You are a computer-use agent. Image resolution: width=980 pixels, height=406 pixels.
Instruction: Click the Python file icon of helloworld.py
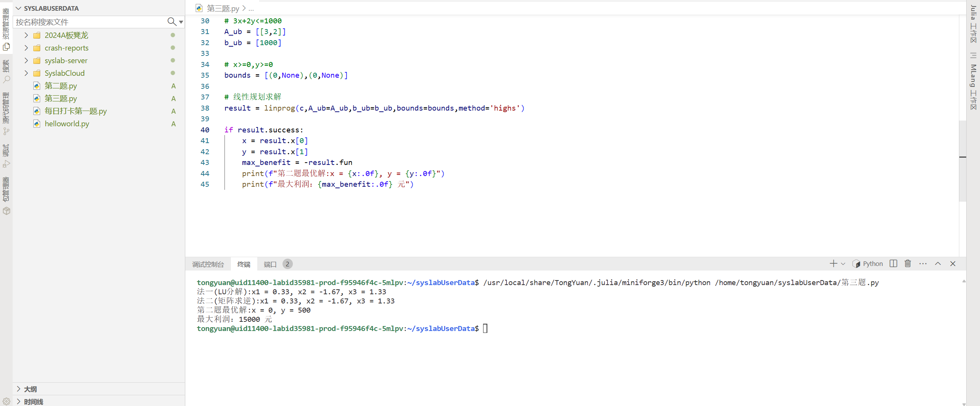37,124
